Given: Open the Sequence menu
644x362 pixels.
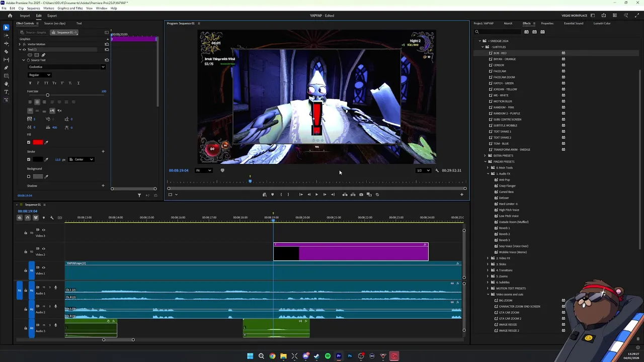Looking at the screenshot, I should tap(33, 8).
